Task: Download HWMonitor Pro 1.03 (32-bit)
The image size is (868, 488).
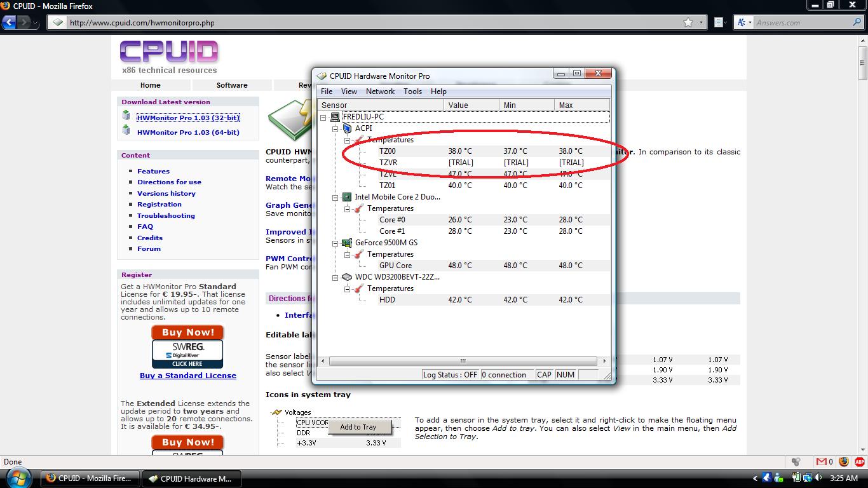Action: pos(188,118)
